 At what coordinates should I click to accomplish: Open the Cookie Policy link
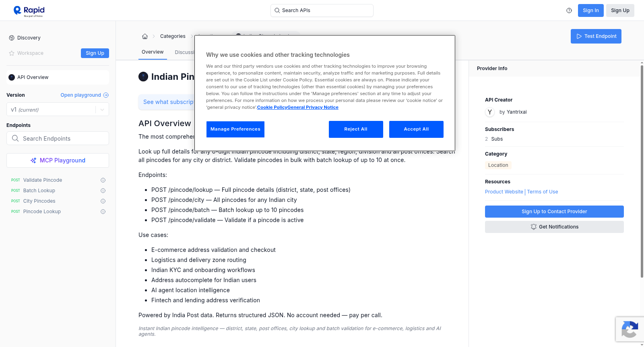[x=272, y=107]
